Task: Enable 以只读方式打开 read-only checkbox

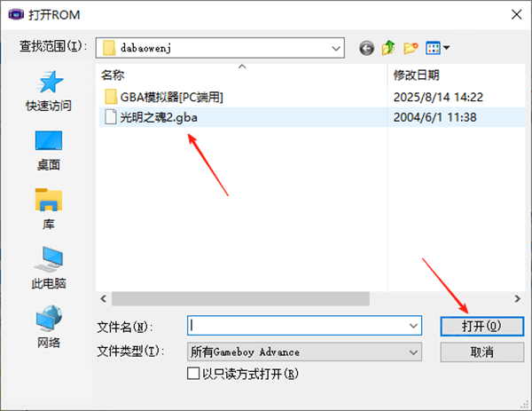Action: click(x=193, y=374)
